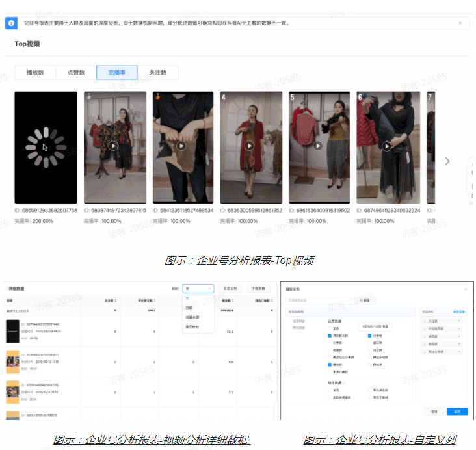This screenshot has height=450, width=476.
Task: Click the arrow on the selected 商品订单数 item
Action: click(x=459, y=352)
